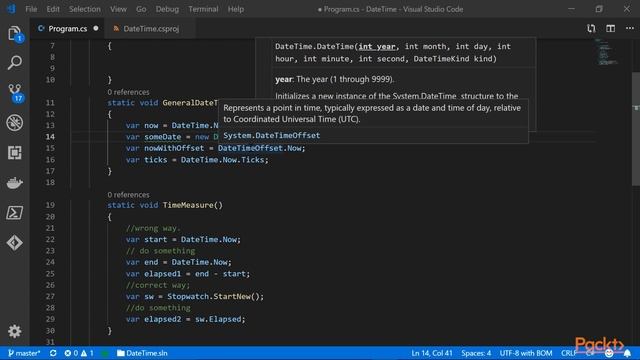Click System.DateTimeOffset in hover tooltip
The height and width of the screenshot is (360, 640).
pos(271,136)
